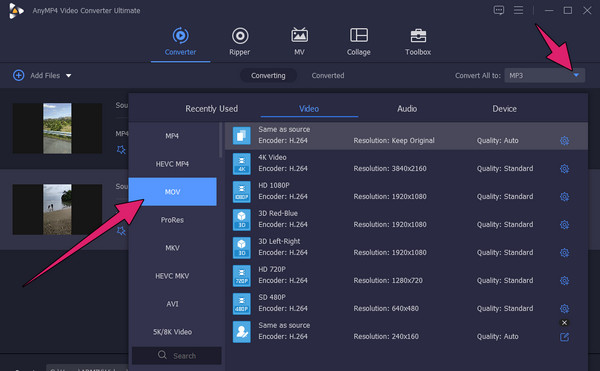Switch to Device format tab
This screenshot has width=600, height=371.
pyautogui.click(x=504, y=109)
